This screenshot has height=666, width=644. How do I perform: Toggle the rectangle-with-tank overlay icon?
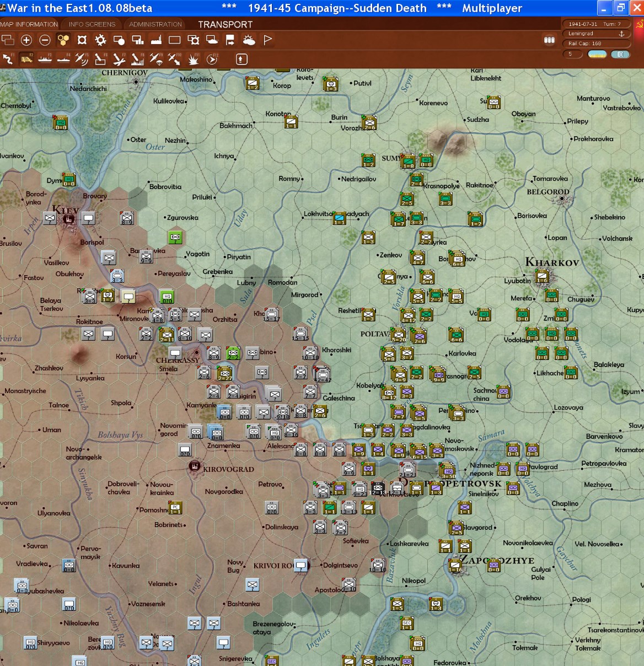pyautogui.click(x=212, y=40)
